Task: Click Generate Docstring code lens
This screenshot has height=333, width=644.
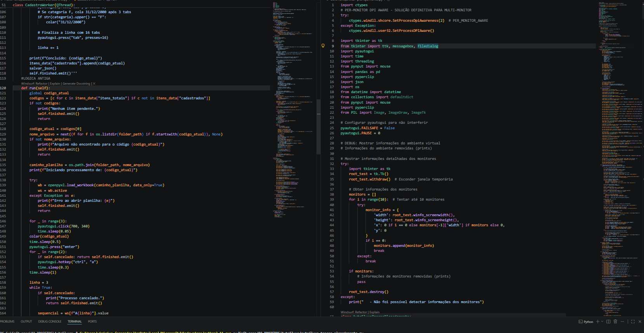Action: click(77, 83)
